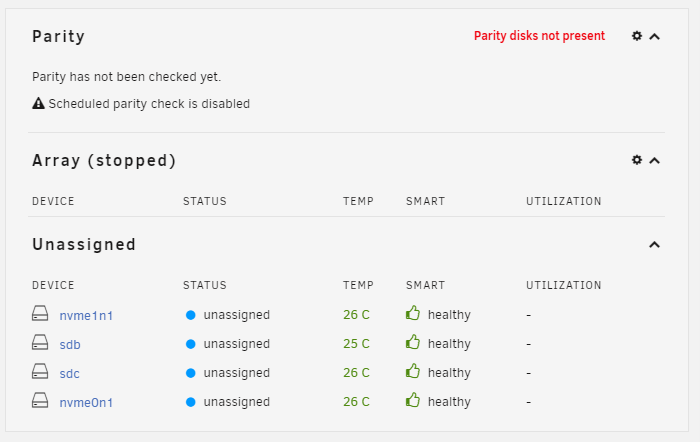
Task: Click the warning triangle for scheduled parity check
Action: pos(38,103)
